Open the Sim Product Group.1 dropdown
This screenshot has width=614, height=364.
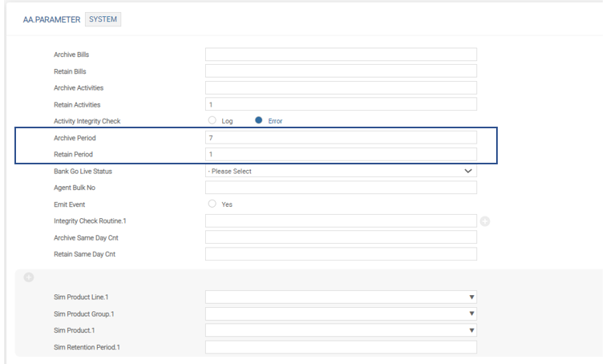pyautogui.click(x=341, y=313)
